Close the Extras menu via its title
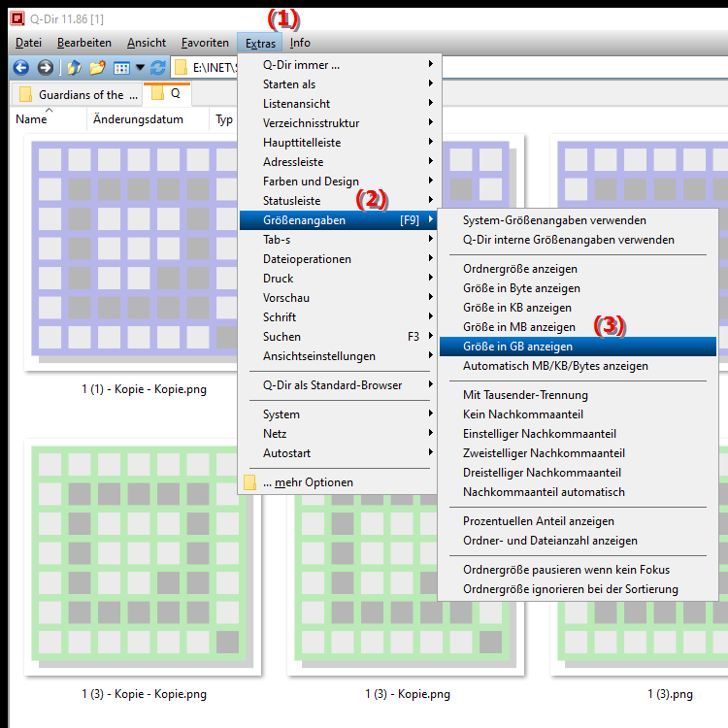 pos(260,43)
